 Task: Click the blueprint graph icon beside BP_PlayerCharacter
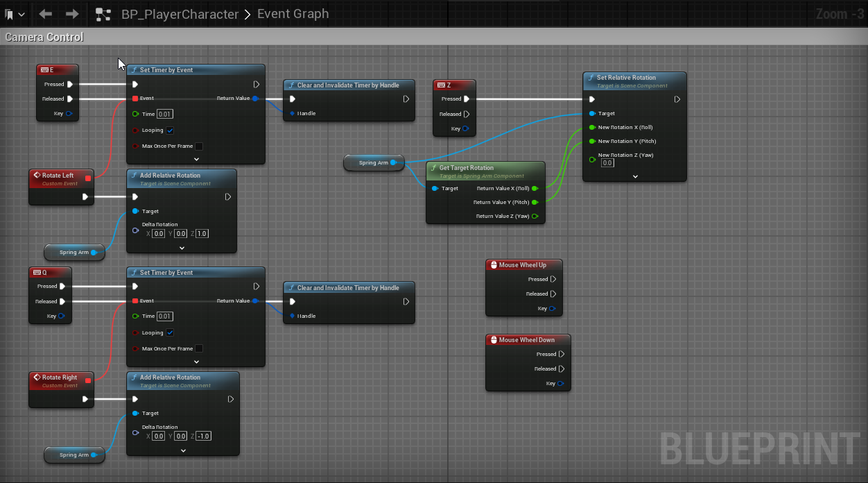(x=103, y=14)
